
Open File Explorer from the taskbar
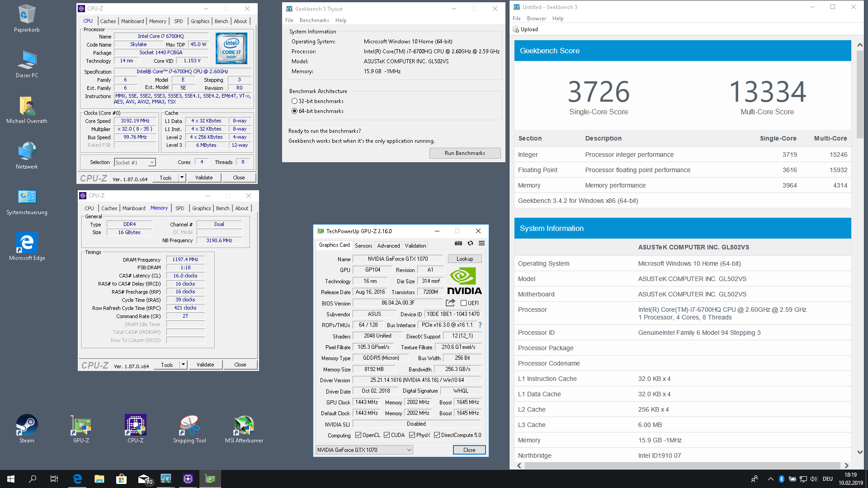pyautogui.click(x=99, y=479)
